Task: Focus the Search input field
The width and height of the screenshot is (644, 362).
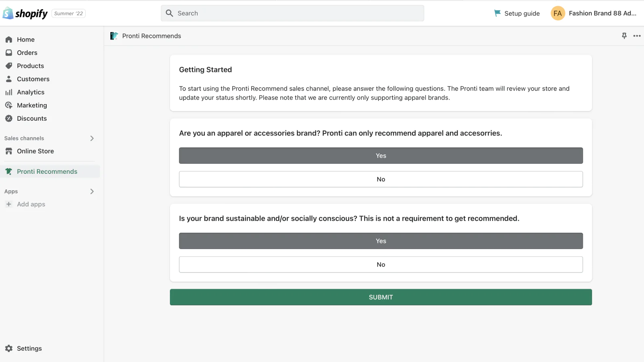Action: (x=298, y=13)
